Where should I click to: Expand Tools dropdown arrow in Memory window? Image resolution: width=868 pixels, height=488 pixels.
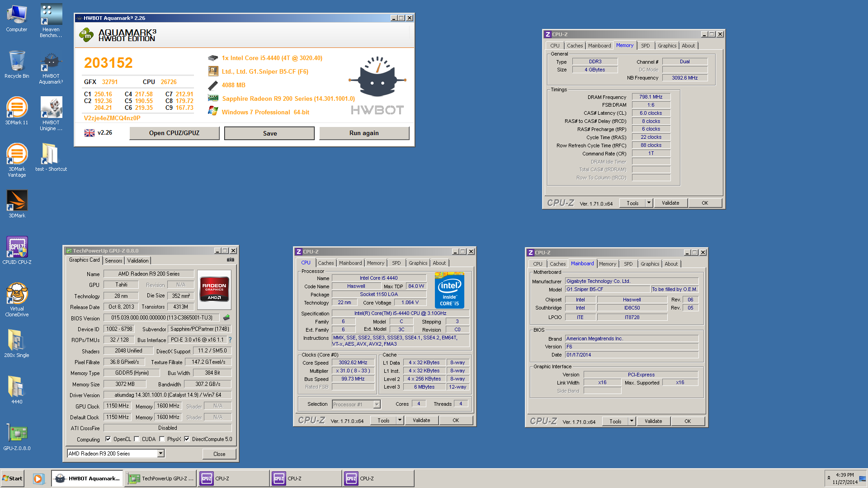(x=649, y=203)
